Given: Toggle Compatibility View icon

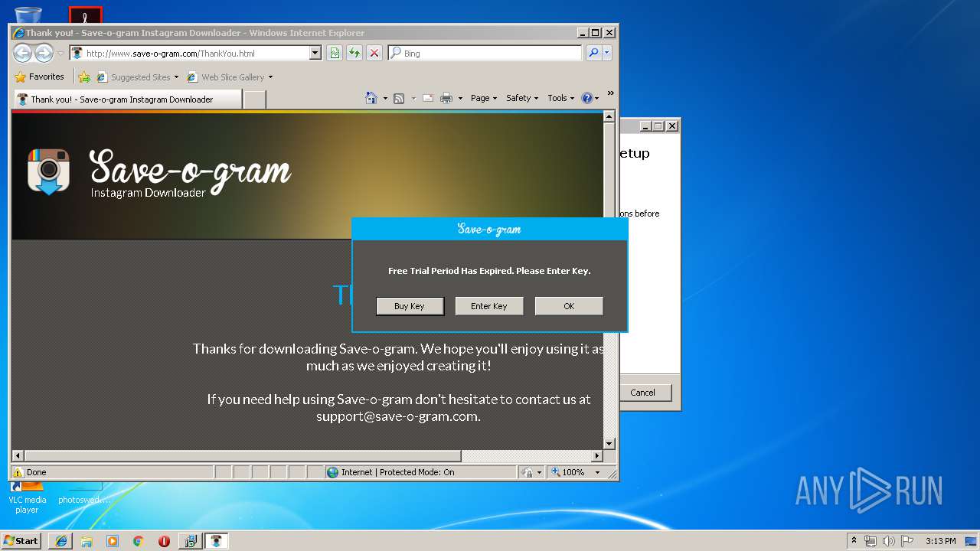Looking at the screenshot, I should (x=335, y=54).
